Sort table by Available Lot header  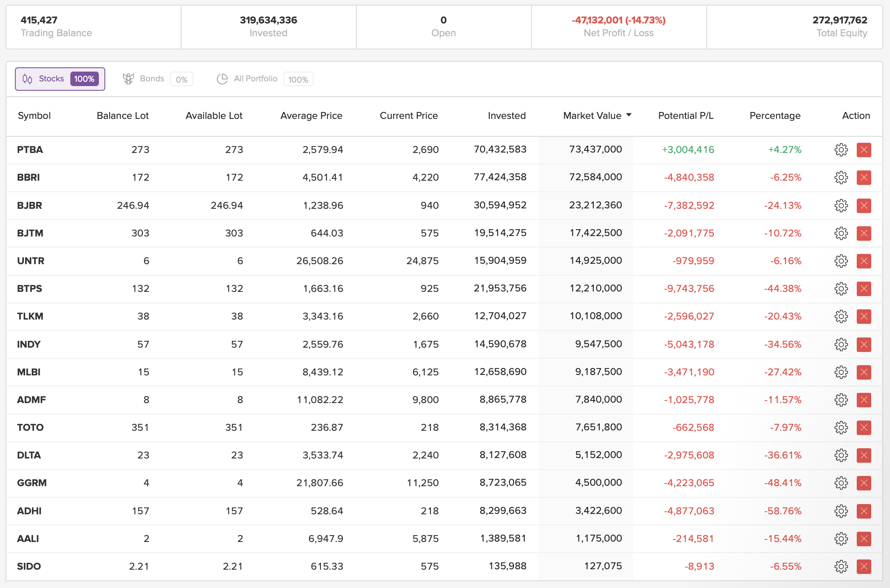(x=214, y=115)
